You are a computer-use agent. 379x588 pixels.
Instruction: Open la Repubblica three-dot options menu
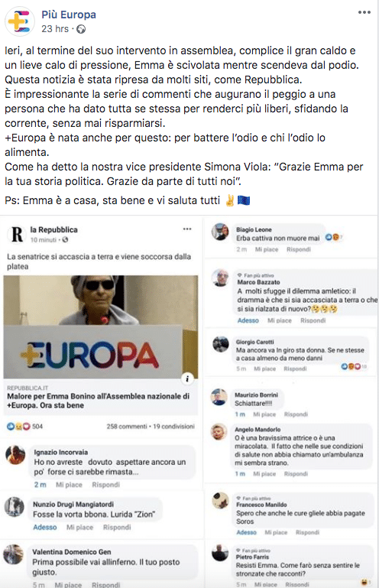[x=187, y=229]
